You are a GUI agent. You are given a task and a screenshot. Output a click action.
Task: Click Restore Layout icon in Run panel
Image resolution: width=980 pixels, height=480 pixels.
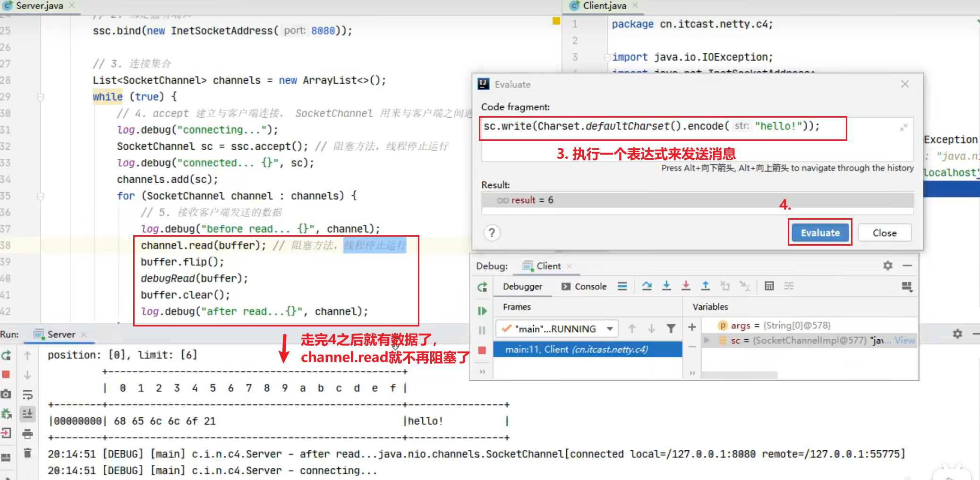tap(6, 457)
